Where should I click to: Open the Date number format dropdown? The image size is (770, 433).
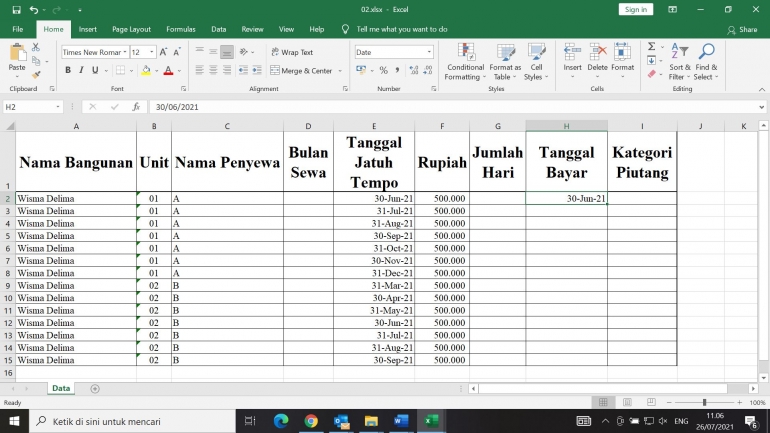point(429,52)
